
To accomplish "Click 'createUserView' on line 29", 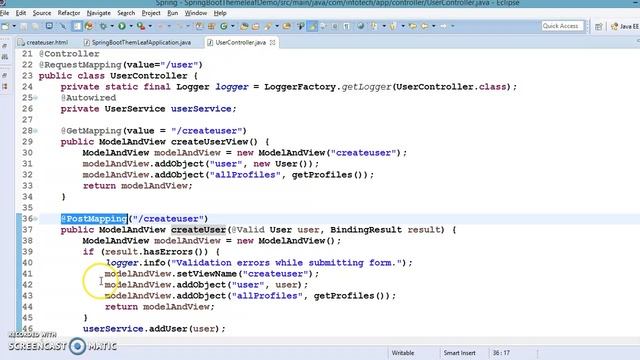I will coord(209,142).
